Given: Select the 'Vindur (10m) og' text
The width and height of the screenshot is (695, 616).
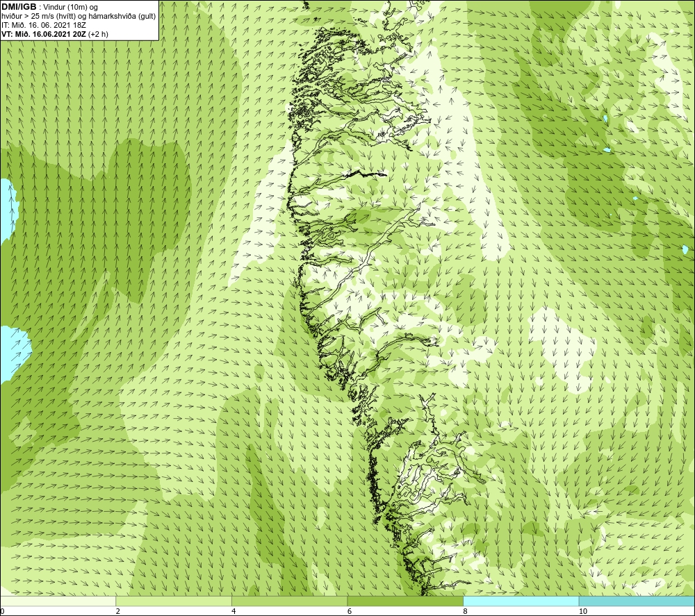Looking at the screenshot, I should tap(70, 8).
